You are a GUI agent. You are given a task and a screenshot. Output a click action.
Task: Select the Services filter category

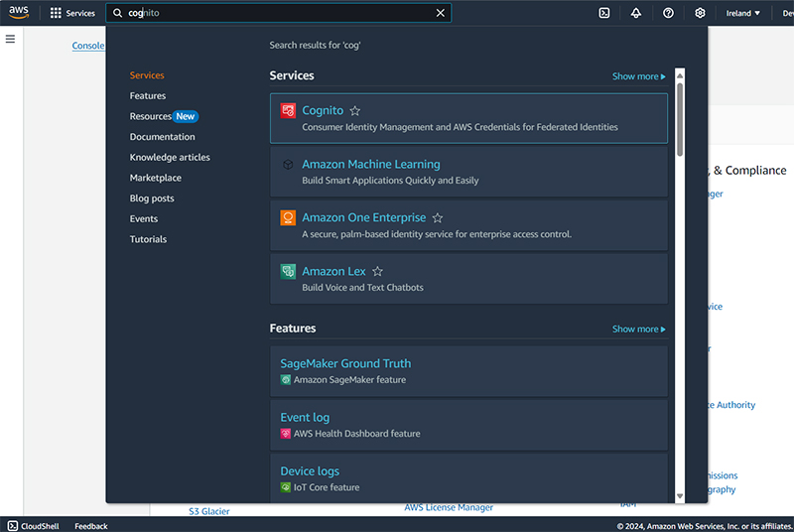(x=147, y=74)
